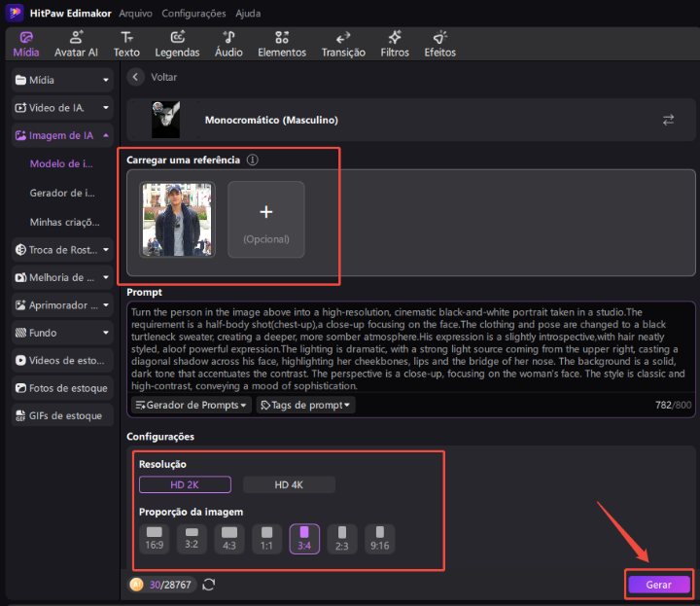The height and width of the screenshot is (606, 700).
Task: Click the Gerar button
Action: (658, 585)
